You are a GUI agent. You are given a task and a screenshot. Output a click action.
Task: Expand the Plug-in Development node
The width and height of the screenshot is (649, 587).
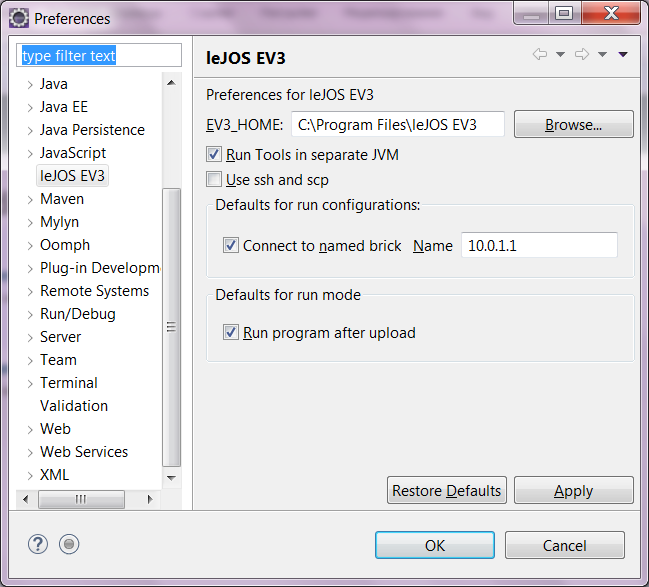click(30, 269)
